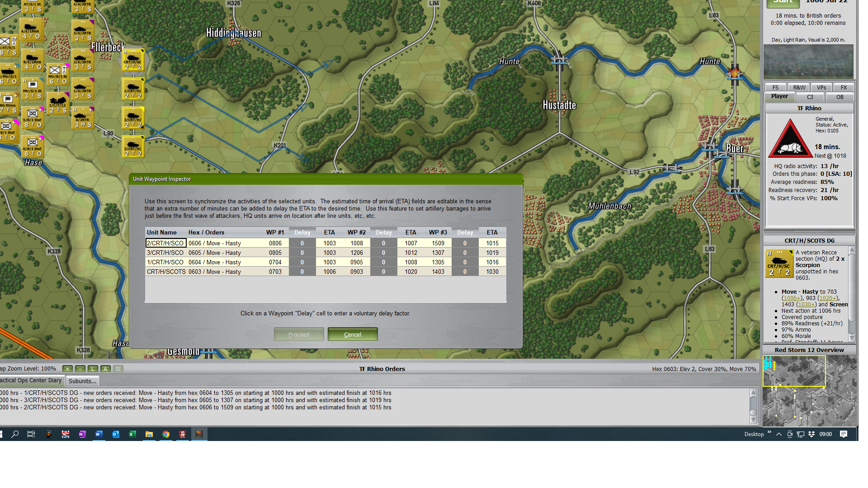Screen dimensions: 868x488
Task: Open Windows taskbar search magnifier
Action: click(15, 434)
